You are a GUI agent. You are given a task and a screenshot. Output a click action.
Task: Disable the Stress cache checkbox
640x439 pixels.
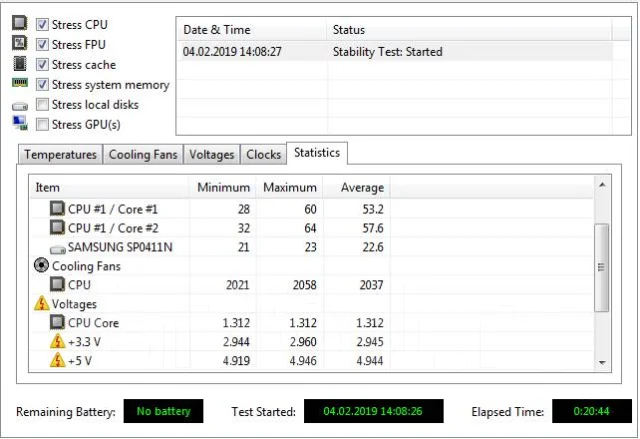coord(42,64)
